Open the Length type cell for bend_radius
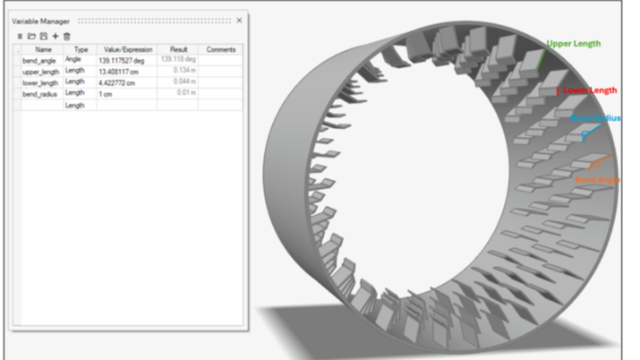Screen dimensions: 640x360 (80, 93)
